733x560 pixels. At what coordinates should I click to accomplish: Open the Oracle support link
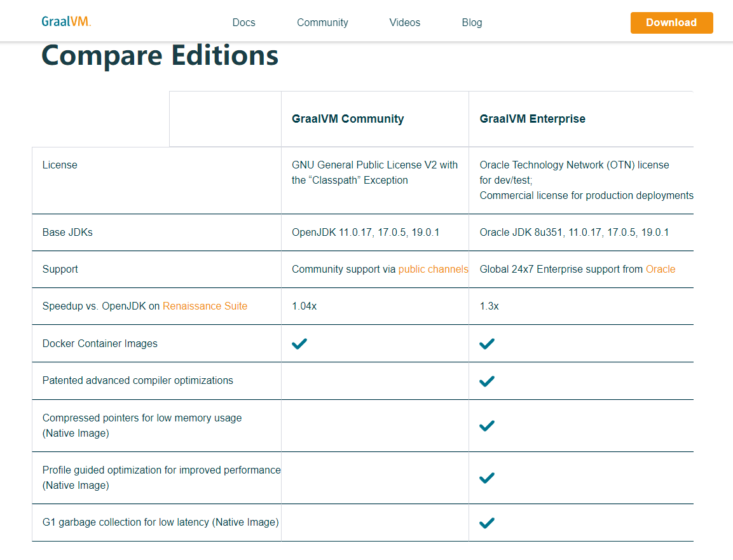[661, 270]
